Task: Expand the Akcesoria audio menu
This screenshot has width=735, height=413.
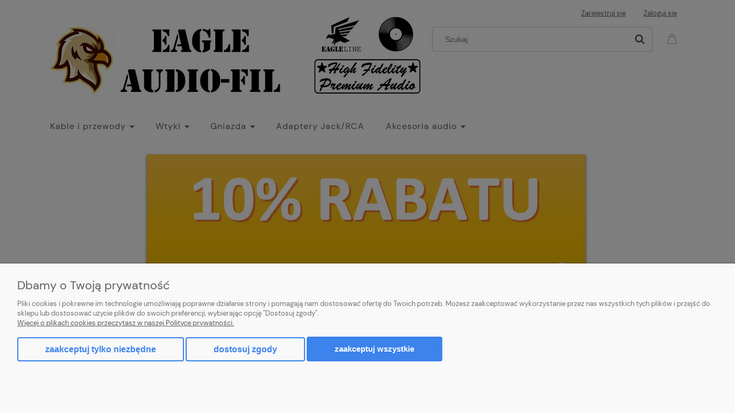Action: click(425, 126)
